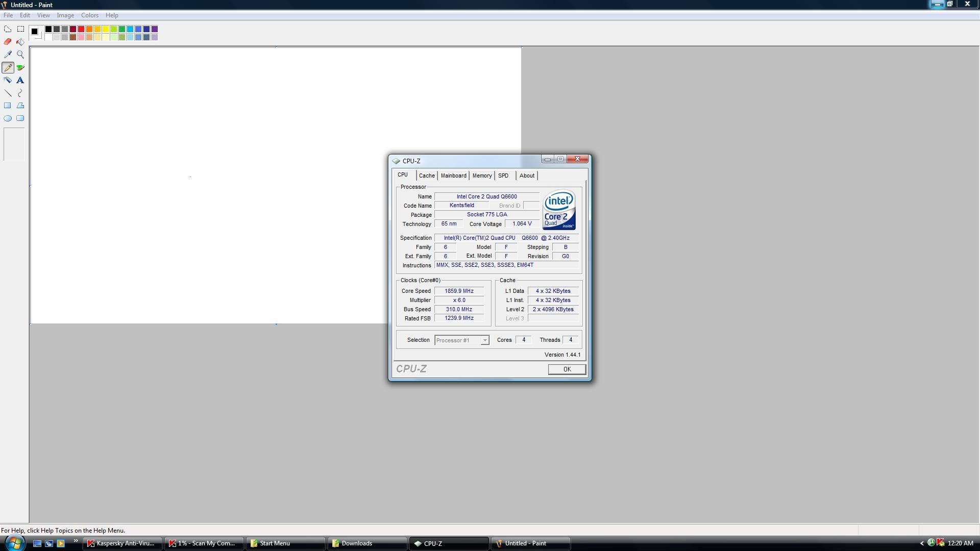Open the Processor #1 selection dropdown

coord(461,340)
